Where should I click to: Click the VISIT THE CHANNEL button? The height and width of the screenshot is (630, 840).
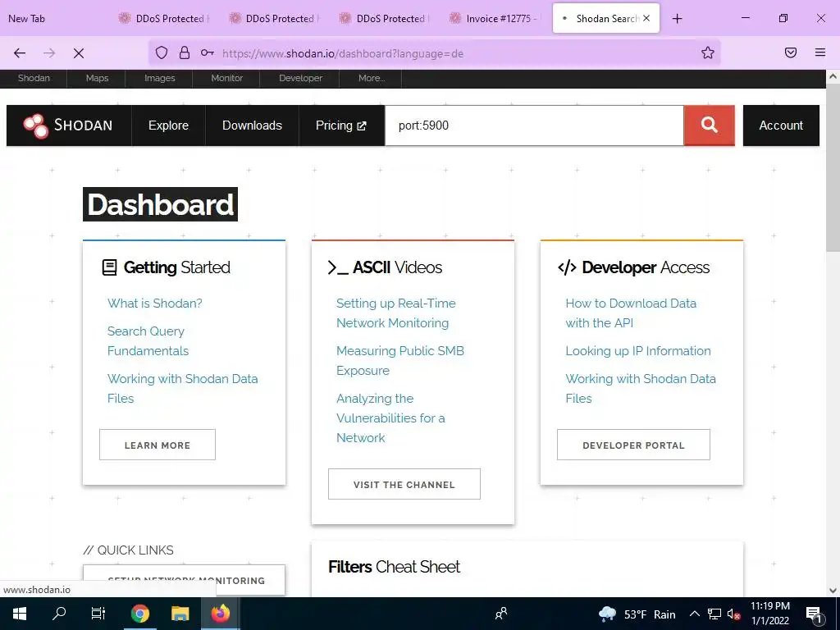tap(404, 484)
